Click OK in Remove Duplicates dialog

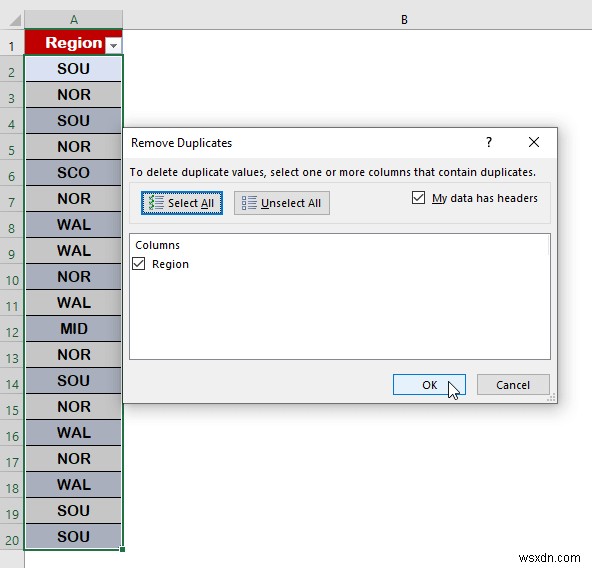tap(429, 384)
